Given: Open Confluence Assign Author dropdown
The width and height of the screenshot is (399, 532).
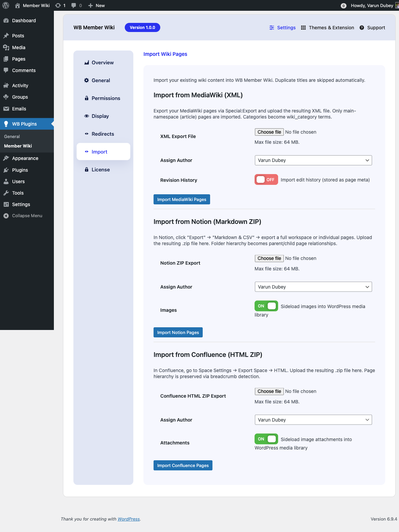Looking at the screenshot, I should click(313, 420).
